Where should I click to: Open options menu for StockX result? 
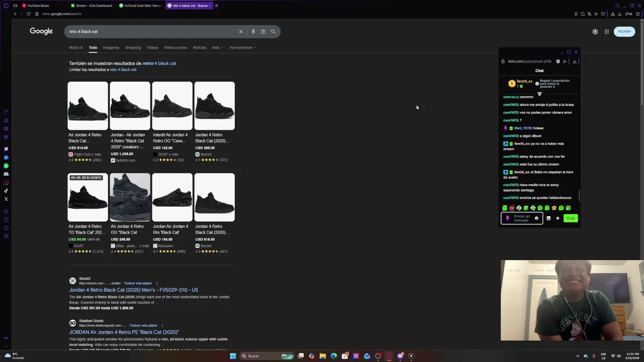157,283
